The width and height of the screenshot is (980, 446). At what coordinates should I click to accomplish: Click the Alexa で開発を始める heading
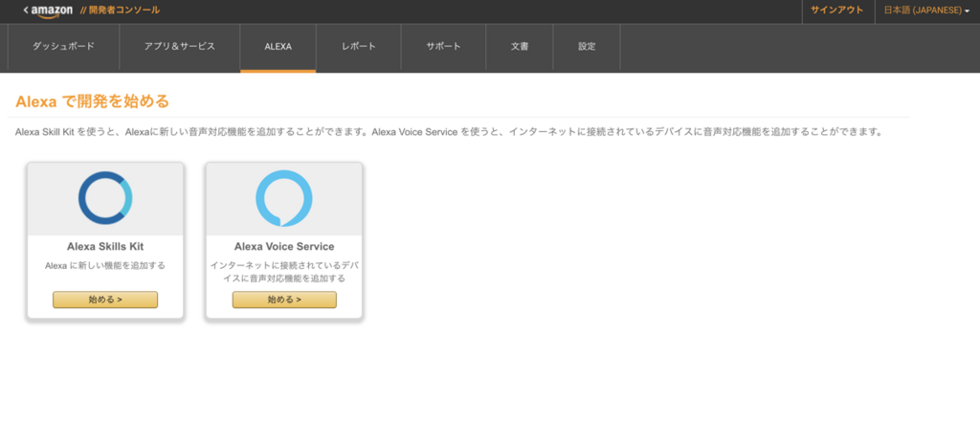point(93,101)
